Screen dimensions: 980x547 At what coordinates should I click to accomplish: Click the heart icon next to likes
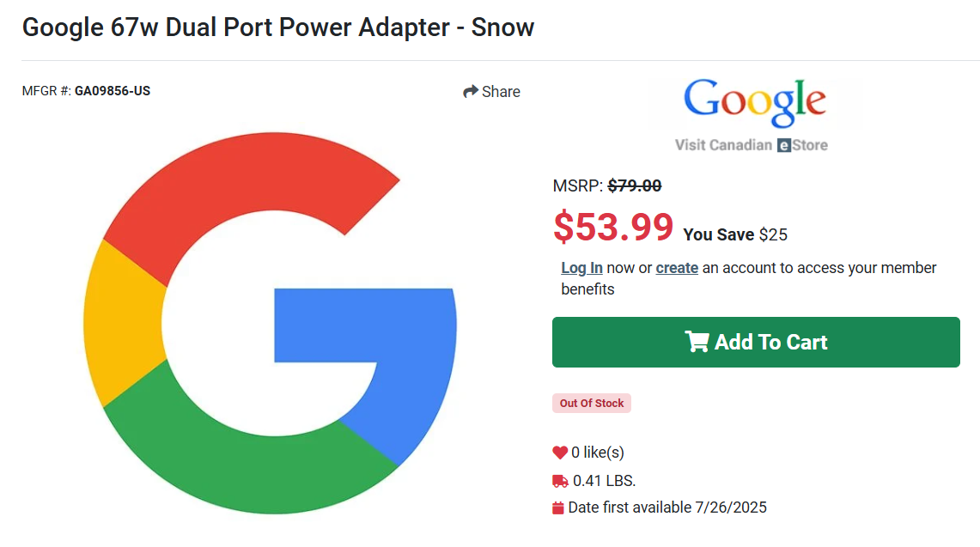[560, 453]
